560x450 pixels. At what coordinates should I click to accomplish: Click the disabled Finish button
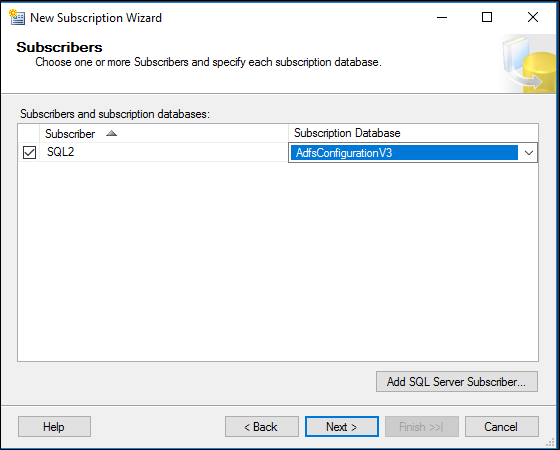[x=422, y=426]
